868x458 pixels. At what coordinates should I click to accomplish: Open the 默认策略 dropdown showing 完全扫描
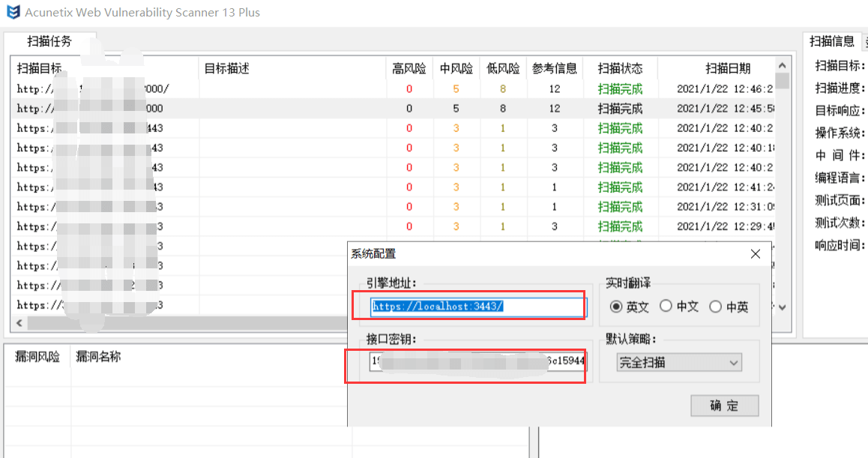coord(679,363)
